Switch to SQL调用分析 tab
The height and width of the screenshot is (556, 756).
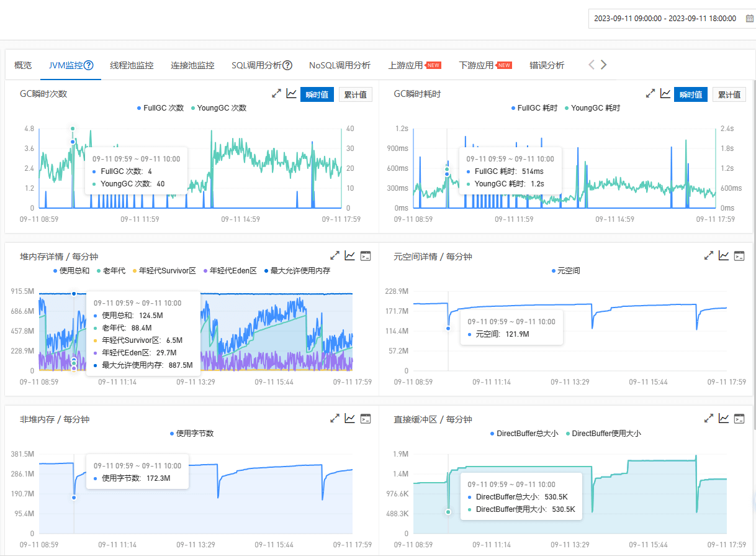(256, 65)
